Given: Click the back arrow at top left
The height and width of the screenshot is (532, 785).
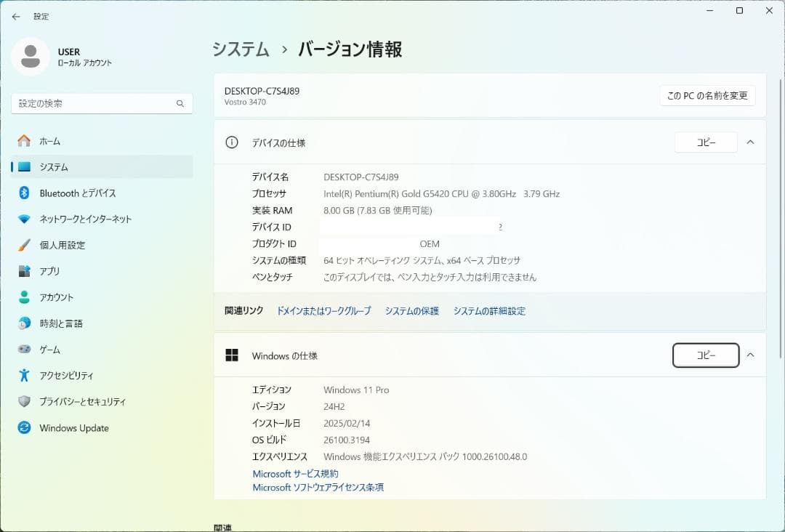Looking at the screenshot, I should click(16, 16).
